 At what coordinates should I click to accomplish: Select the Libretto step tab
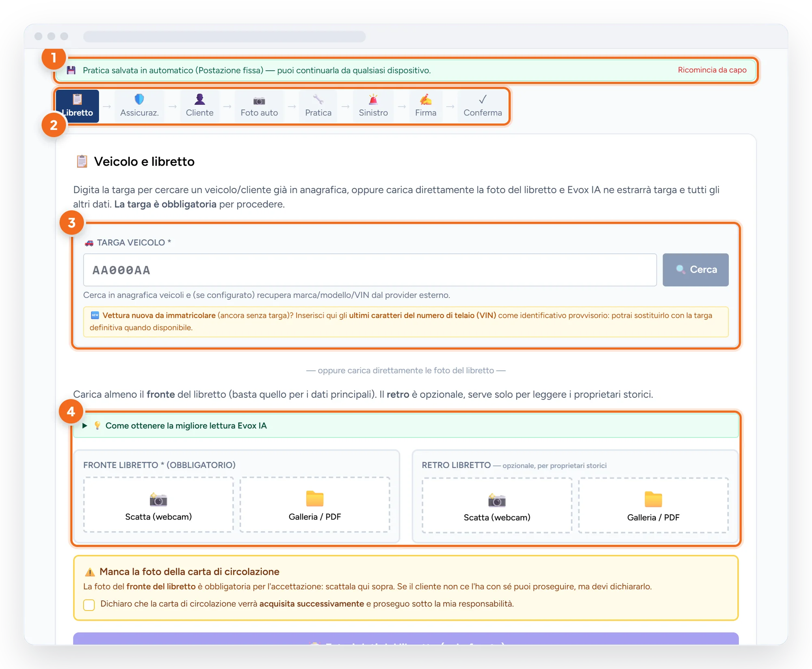click(x=78, y=106)
